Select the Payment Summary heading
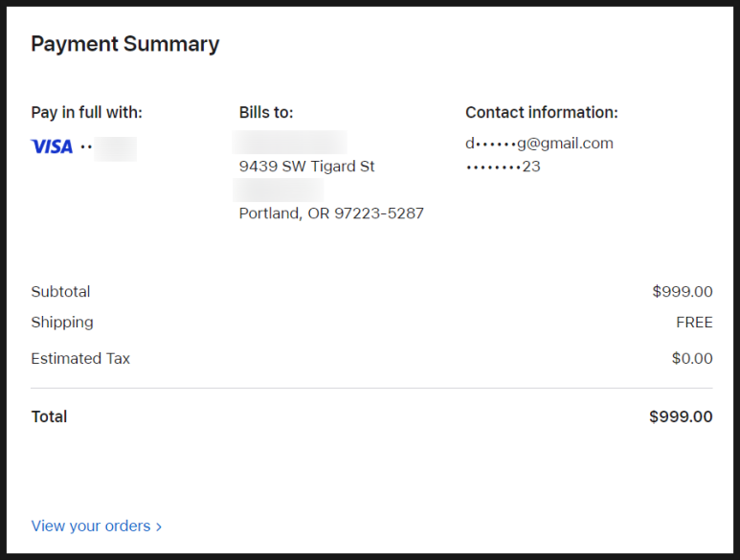 coord(125,44)
